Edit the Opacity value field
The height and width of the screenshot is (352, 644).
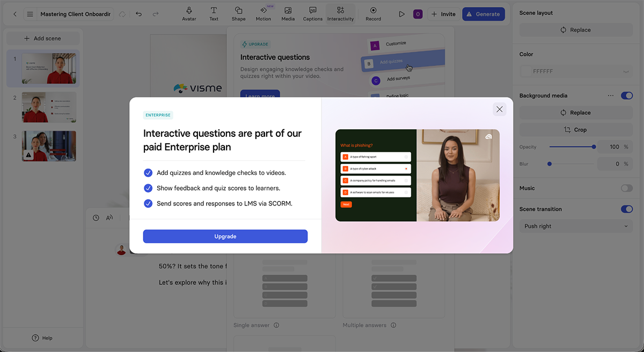(614, 146)
